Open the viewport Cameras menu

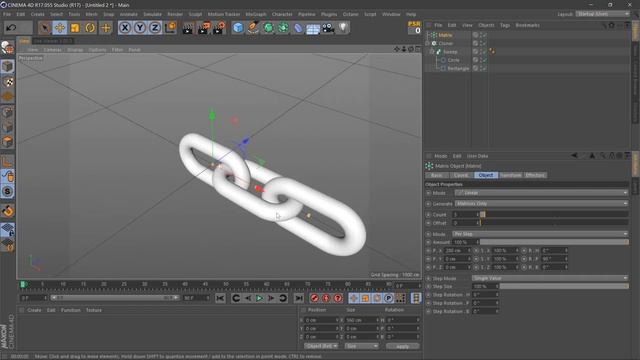52,50
